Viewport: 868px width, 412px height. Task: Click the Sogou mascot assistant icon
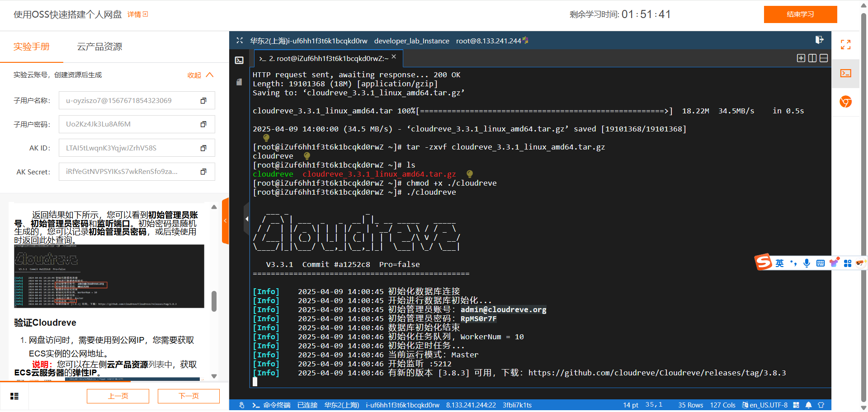pos(861,262)
